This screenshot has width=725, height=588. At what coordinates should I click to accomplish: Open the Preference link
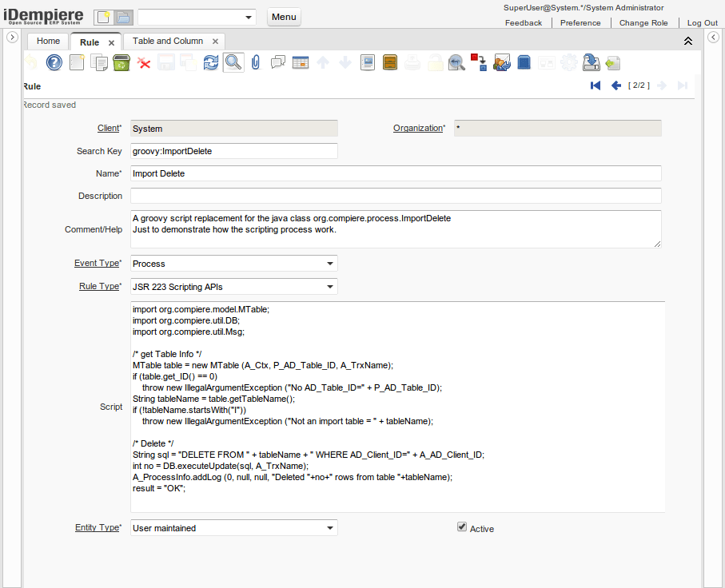(x=580, y=22)
